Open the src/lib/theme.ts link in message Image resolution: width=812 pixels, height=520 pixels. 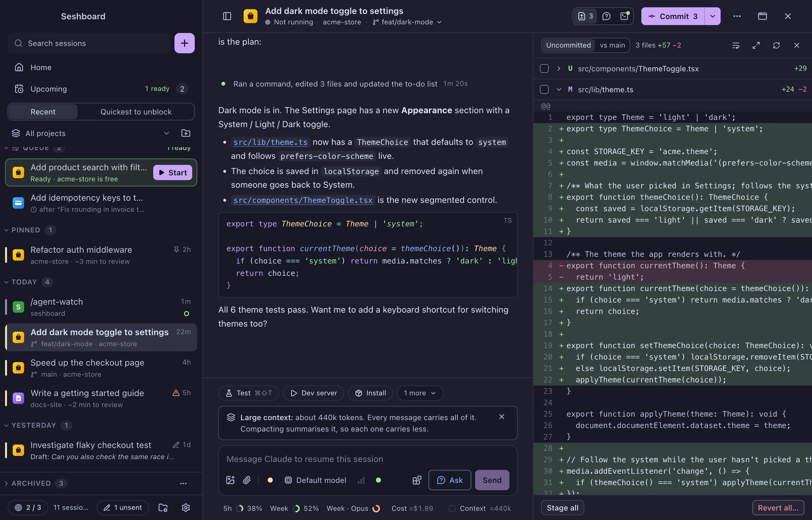click(270, 142)
